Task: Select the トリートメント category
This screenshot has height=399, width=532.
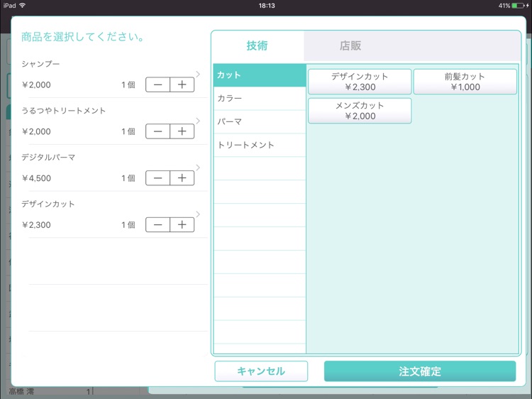Action: click(x=260, y=145)
